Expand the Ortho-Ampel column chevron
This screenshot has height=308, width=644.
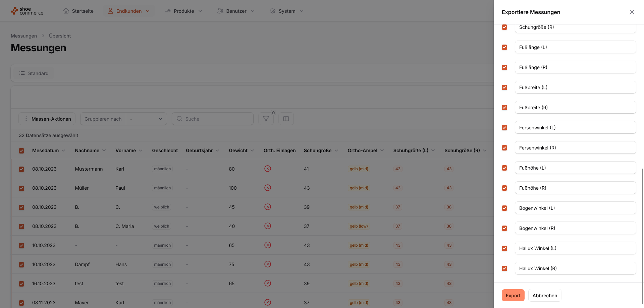click(382, 150)
